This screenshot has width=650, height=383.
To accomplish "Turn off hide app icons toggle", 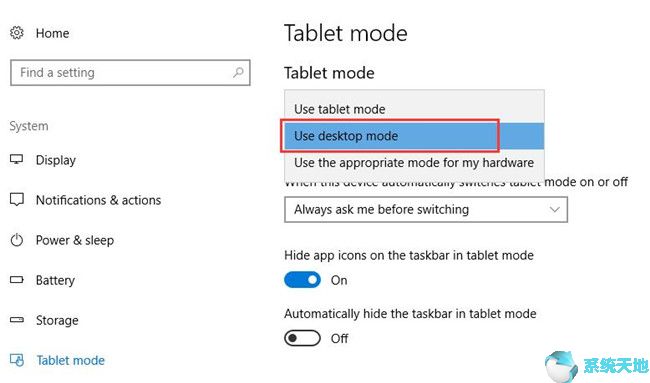I will point(302,280).
